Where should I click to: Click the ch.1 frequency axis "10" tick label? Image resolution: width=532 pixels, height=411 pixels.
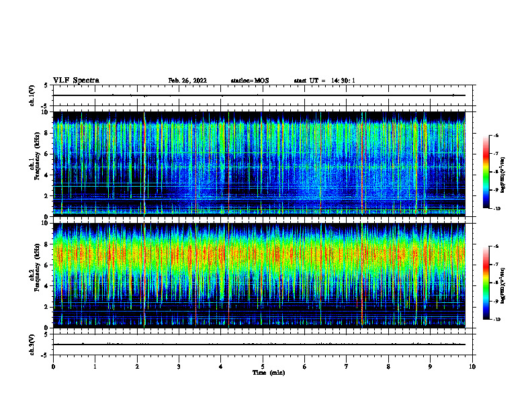(45, 112)
